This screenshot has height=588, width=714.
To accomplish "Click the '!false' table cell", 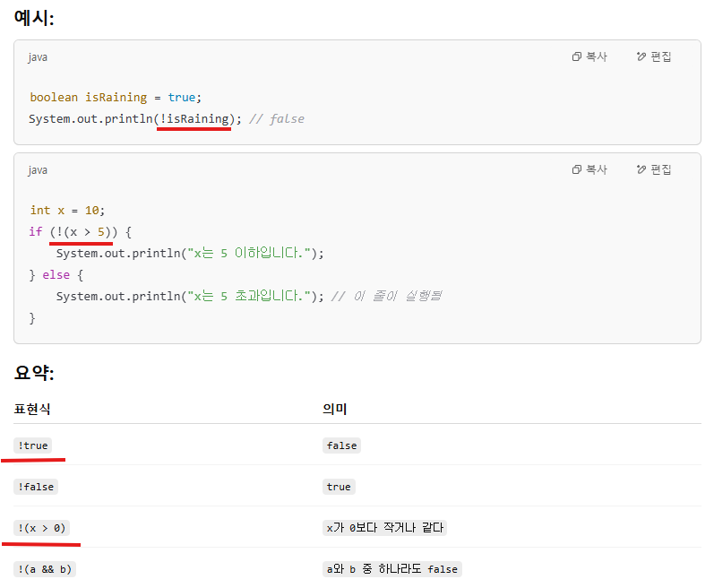I will pos(36,487).
